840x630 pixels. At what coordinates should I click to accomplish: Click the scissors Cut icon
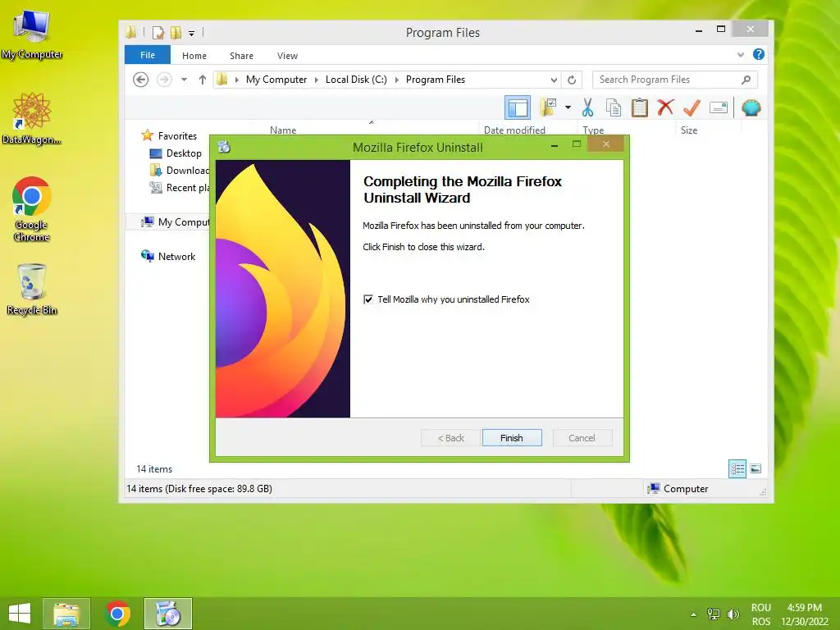click(587, 107)
